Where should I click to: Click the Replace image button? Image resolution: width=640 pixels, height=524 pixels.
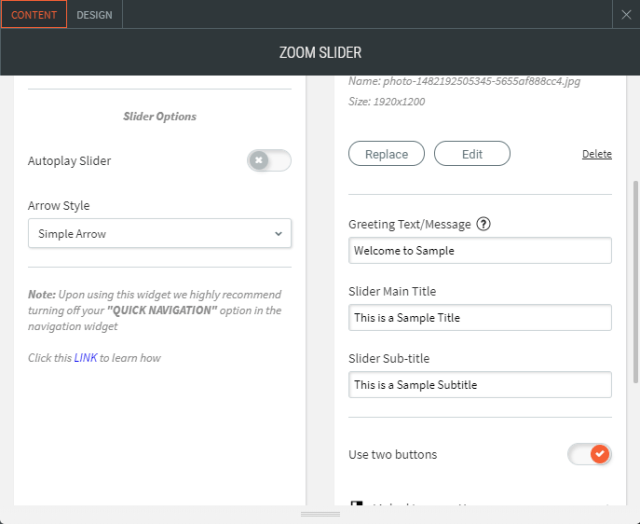pos(386,154)
